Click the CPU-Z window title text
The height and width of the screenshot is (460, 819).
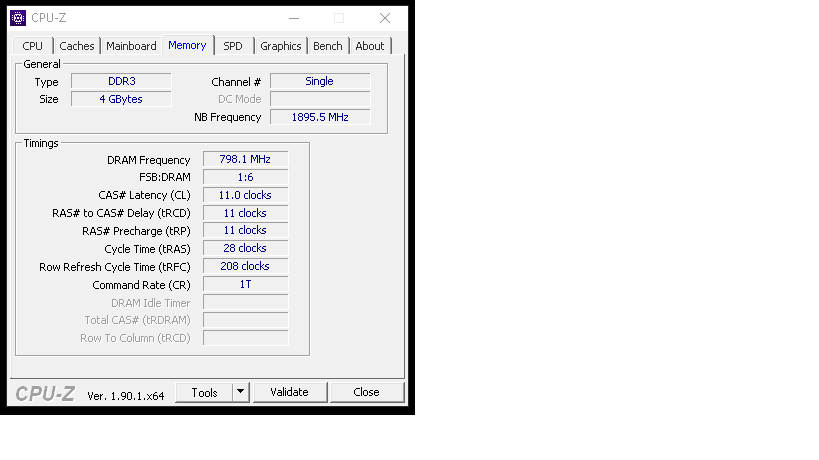tap(49, 18)
